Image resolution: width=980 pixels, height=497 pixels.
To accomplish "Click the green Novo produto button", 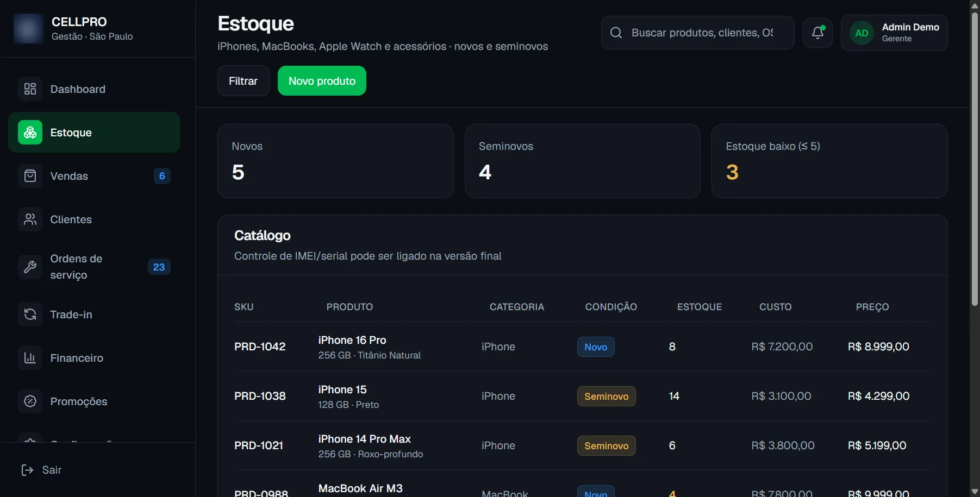I will (x=322, y=81).
